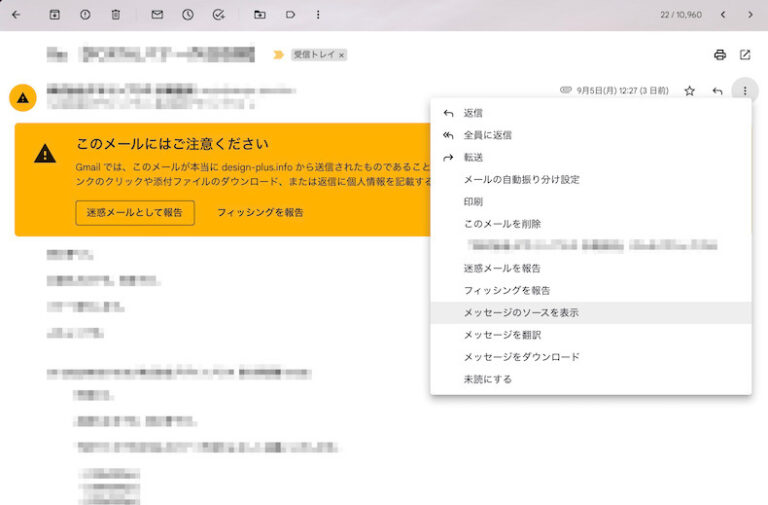Choose 迷惑メールを報告 menu entry
768x505 pixels.
click(591, 268)
